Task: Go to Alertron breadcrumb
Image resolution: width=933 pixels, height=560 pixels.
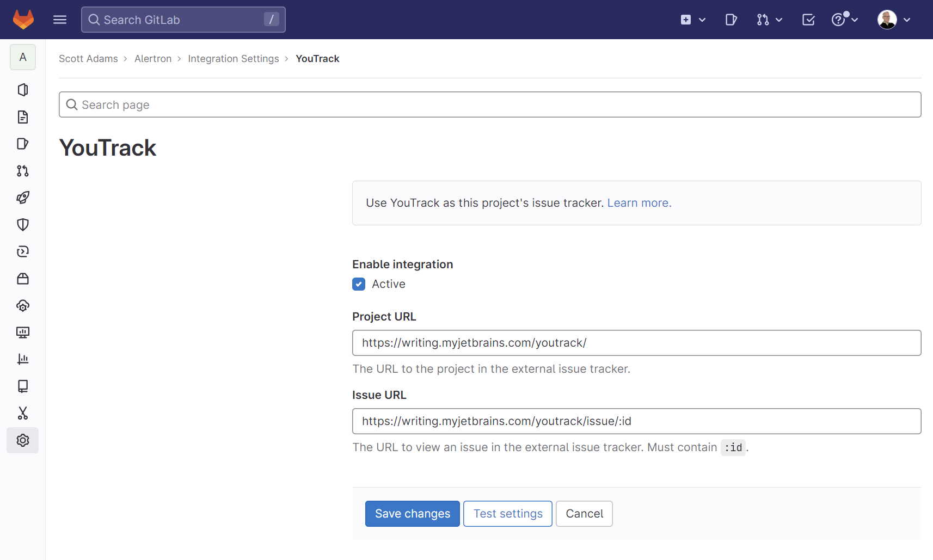Action: [x=153, y=59]
